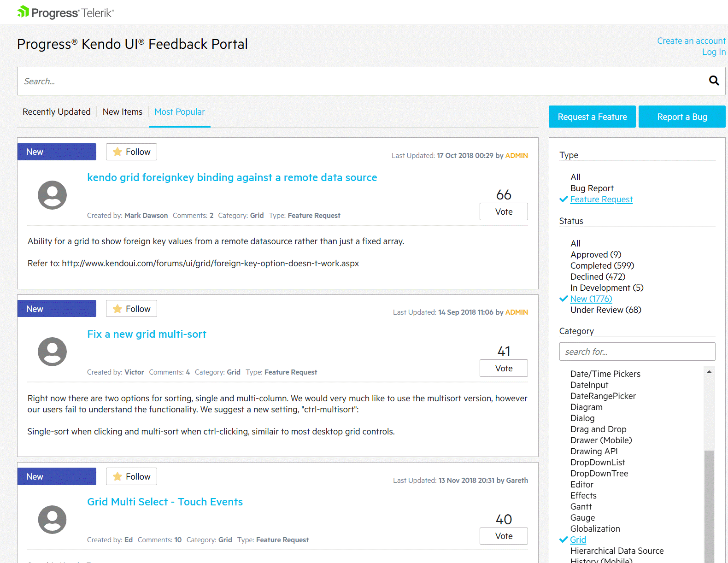This screenshot has width=728, height=563.
Task: Switch to the Recently Updated tab
Action: coord(57,111)
